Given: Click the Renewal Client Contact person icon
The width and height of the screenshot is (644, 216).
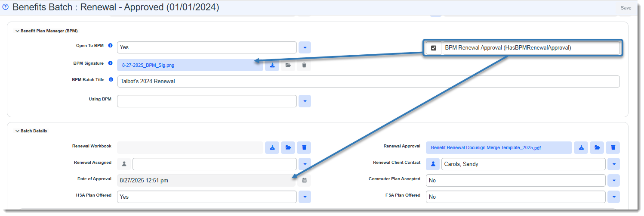Looking at the screenshot, I should 433,164.
